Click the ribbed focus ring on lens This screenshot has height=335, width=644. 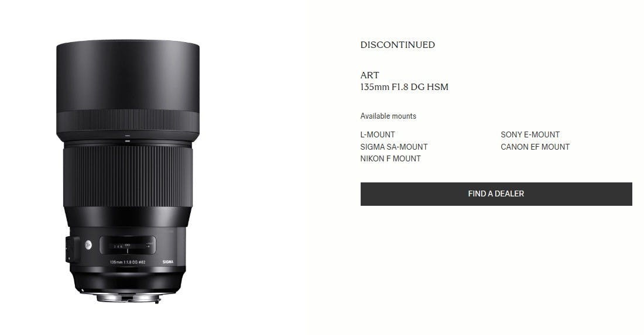point(128,177)
